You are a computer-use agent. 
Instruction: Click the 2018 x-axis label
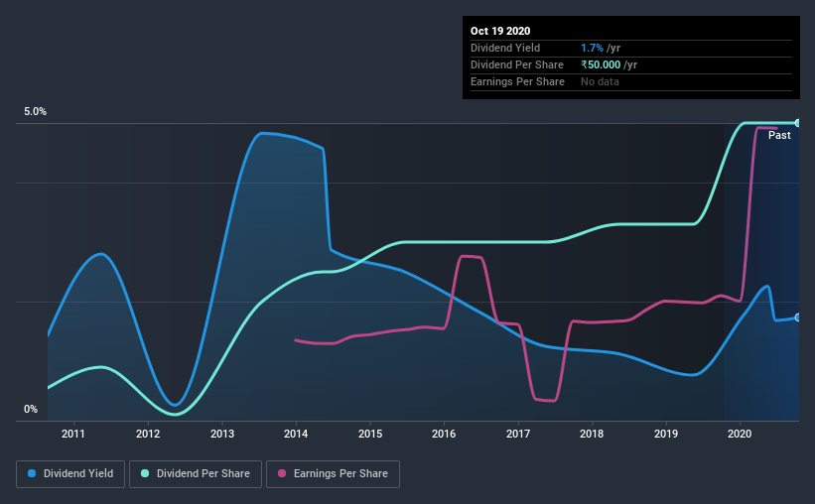pyautogui.click(x=592, y=434)
